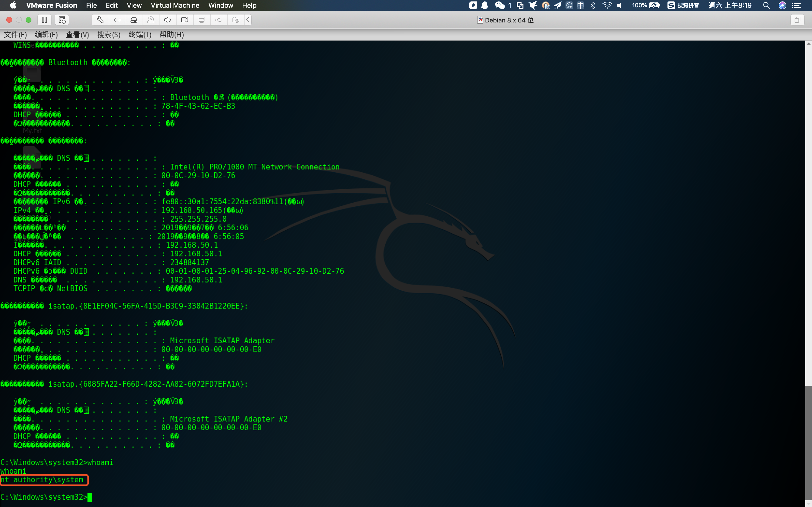Collapse the device toolbar chevron
This screenshot has width=812, height=507.
[x=248, y=20]
